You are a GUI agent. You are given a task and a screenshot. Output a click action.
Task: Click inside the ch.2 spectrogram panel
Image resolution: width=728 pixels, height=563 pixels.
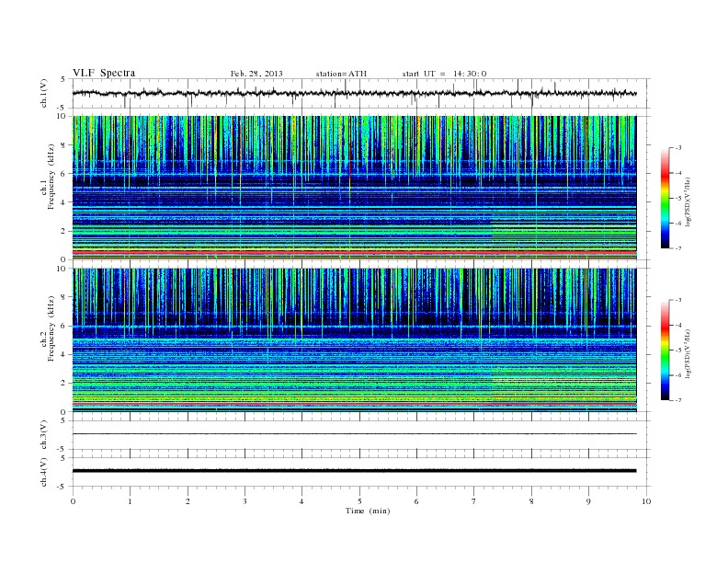pyautogui.click(x=354, y=340)
